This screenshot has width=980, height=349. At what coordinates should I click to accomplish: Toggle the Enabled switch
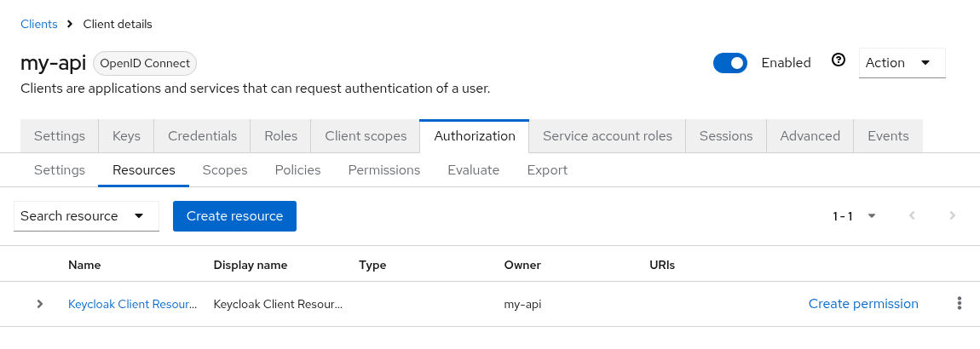point(730,63)
